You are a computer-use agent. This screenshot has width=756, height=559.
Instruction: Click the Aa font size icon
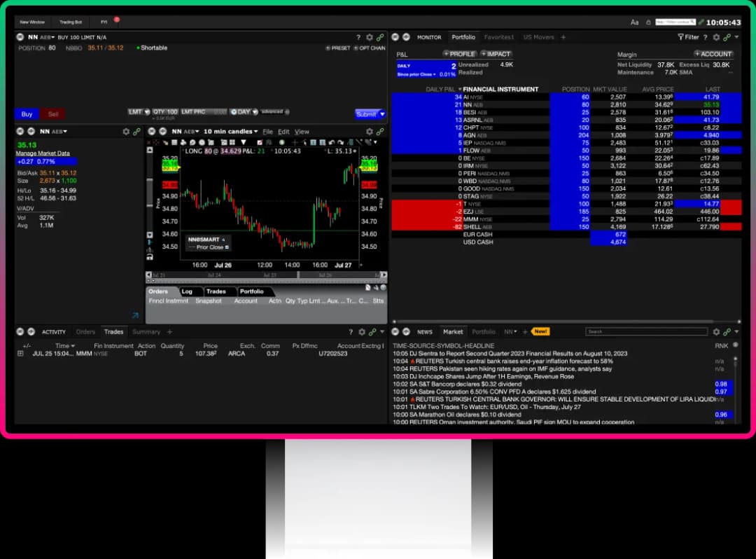pyautogui.click(x=634, y=22)
